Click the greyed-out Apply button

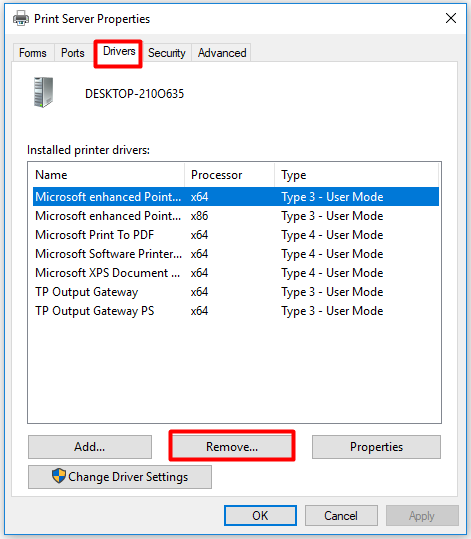422,516
